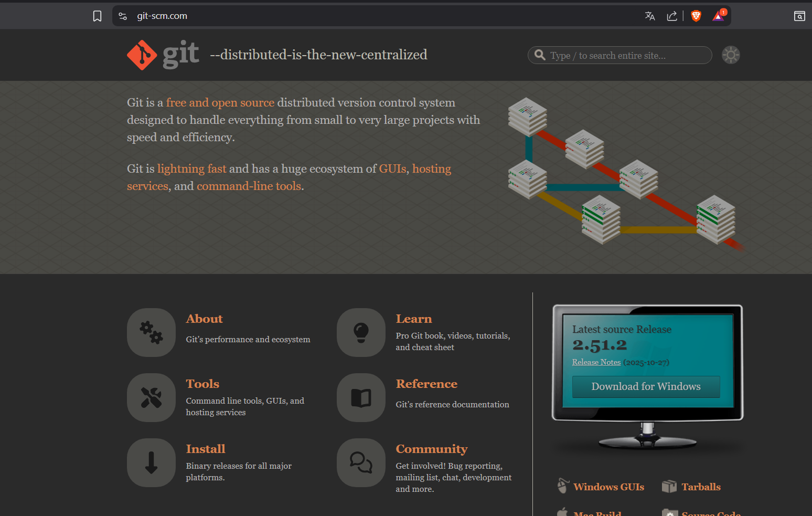The width and height of the screenshot is (812, 516).
Task: Click the '--distributed-is-the-new-centralized' tagline
Action: tap(319, 55)
